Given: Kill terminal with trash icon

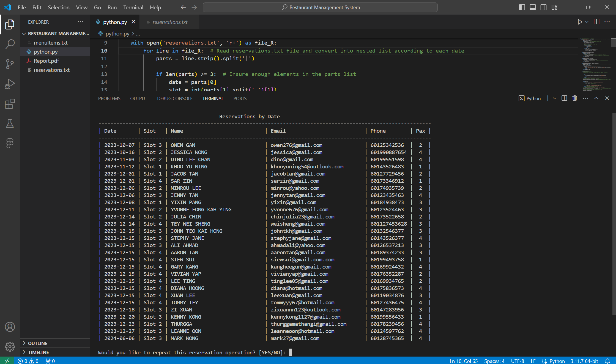Looking at the screenshot, I should click(x=574, y=98).
